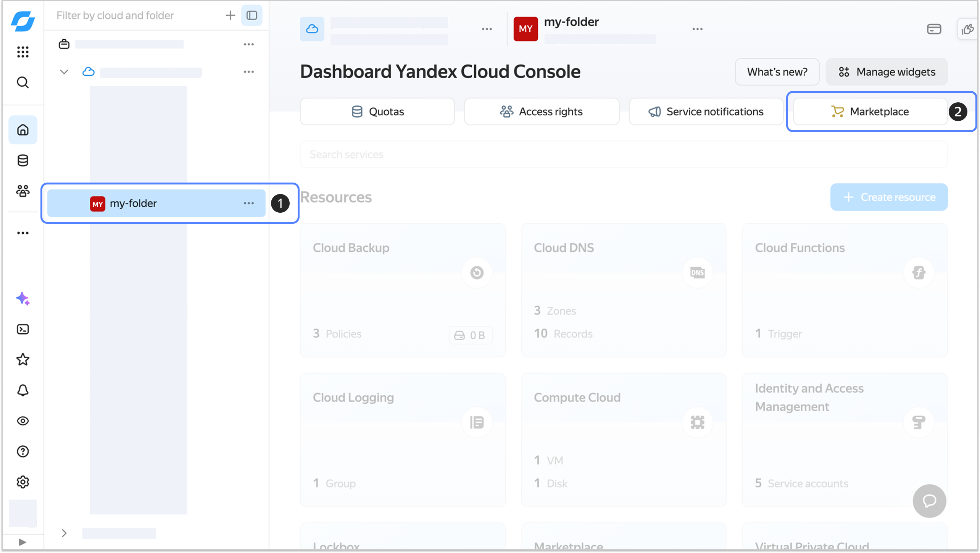980x553 pixels.
Task: Click the thumbs-up feedback icon
Action: [x=968, y=29]
